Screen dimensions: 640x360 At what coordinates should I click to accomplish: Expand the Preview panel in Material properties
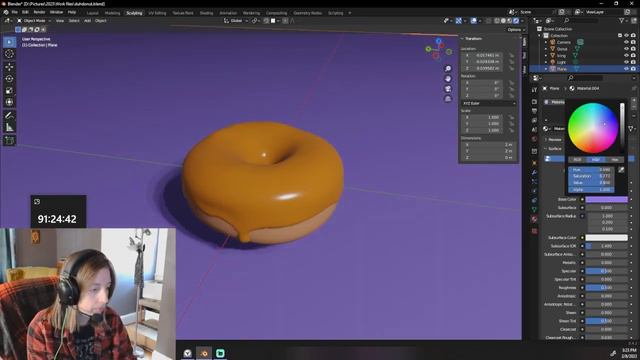[x=546, y=140]
